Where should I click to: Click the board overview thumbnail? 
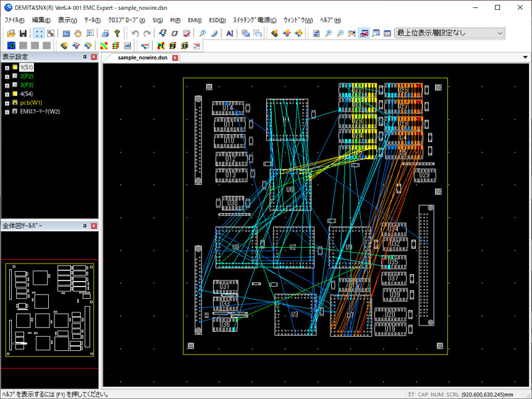tap(49, 310)
